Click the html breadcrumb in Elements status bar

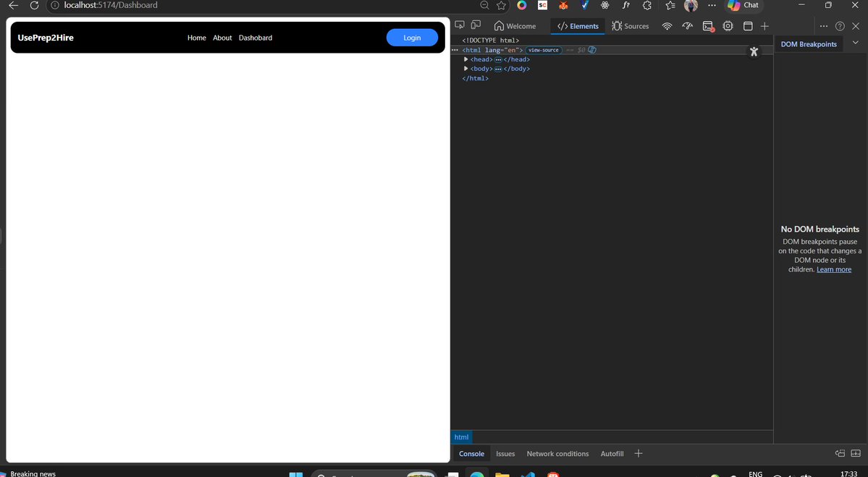(461, 436)
